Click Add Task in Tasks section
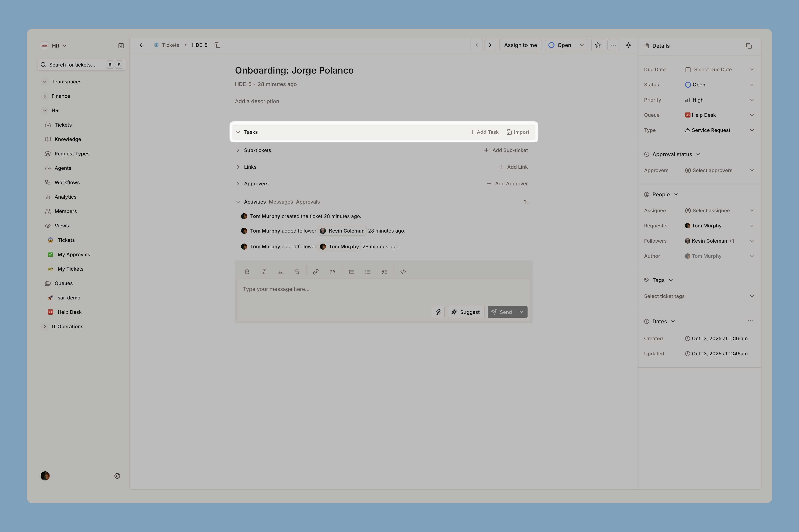The height and width of the screenshot is (532, 799). (x=484, y=132)
